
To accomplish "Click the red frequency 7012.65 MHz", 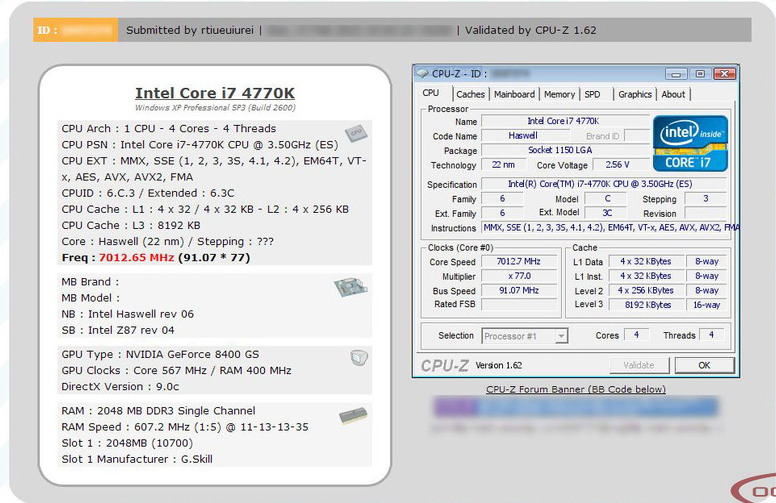I will point(136,257).
